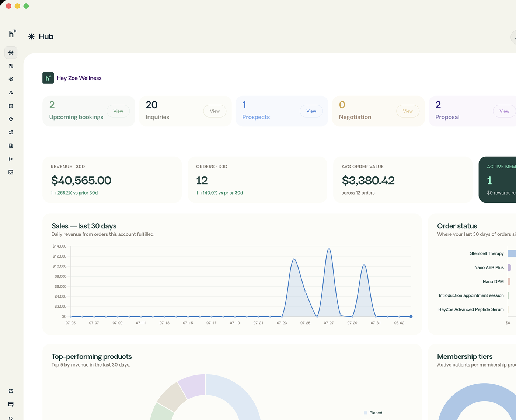Click the Nano AER Plus purple bar

point(509,267)
